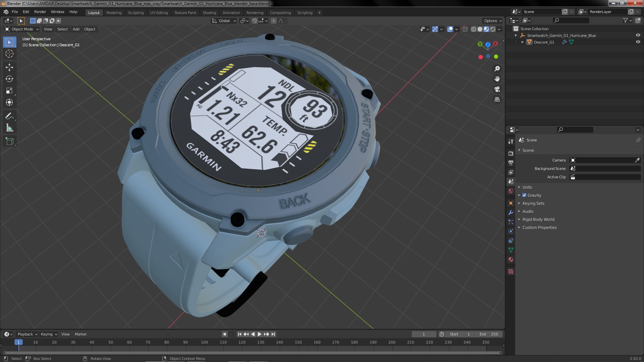Screen dimensions: 644x362
Task: Click the Pan view hand icon
Action: coord(497,79)
